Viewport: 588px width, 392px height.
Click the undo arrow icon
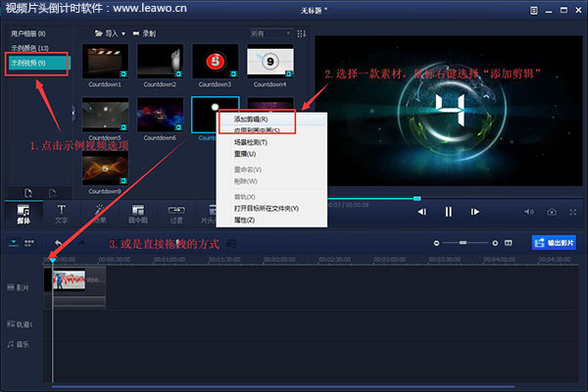pyautogui.click(x=59, y=243)
